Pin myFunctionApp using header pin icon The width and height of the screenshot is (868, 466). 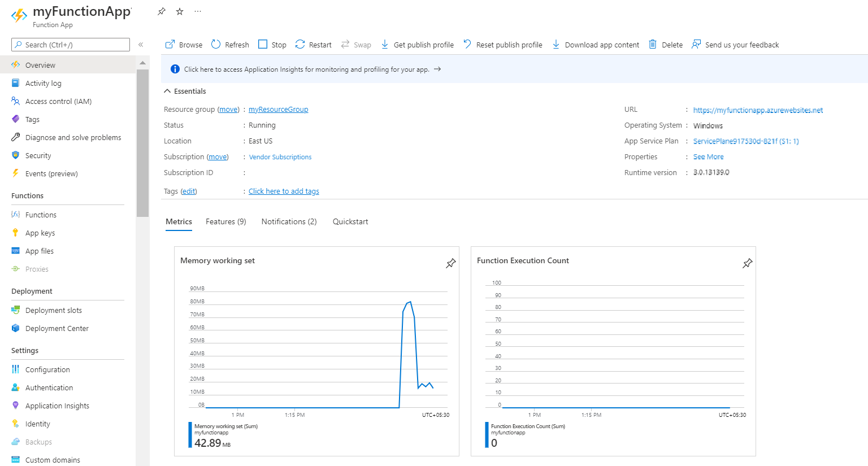(162, 11)
